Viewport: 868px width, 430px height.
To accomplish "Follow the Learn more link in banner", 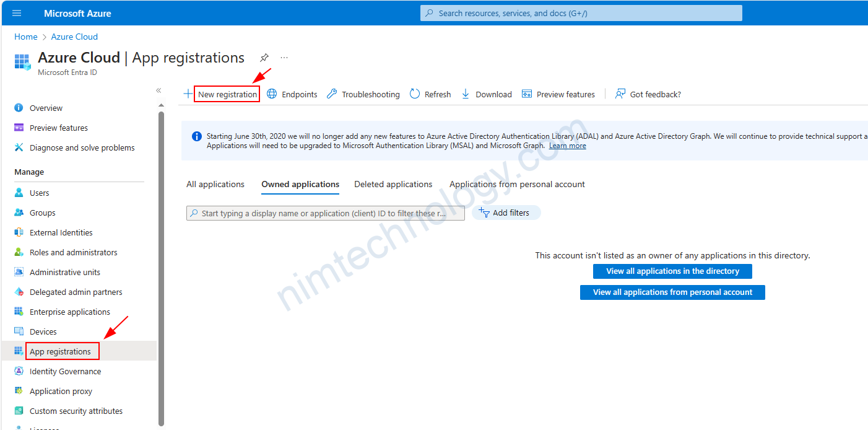I will click(567, 146).
